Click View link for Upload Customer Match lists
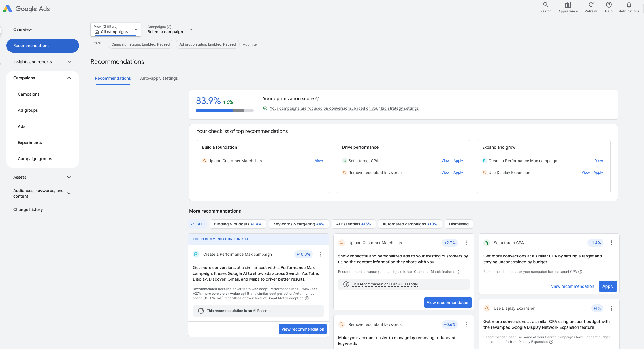Viewport: 644px width, 349px height. click(x=319, y=161)
